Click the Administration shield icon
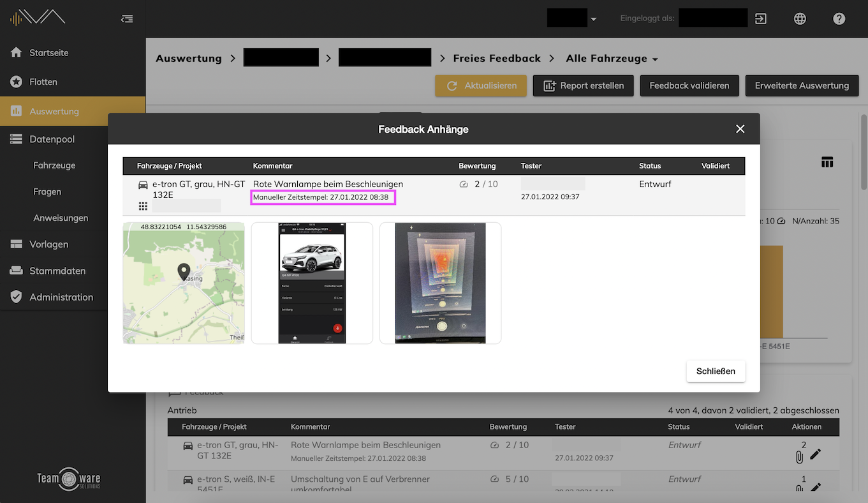 16,297
